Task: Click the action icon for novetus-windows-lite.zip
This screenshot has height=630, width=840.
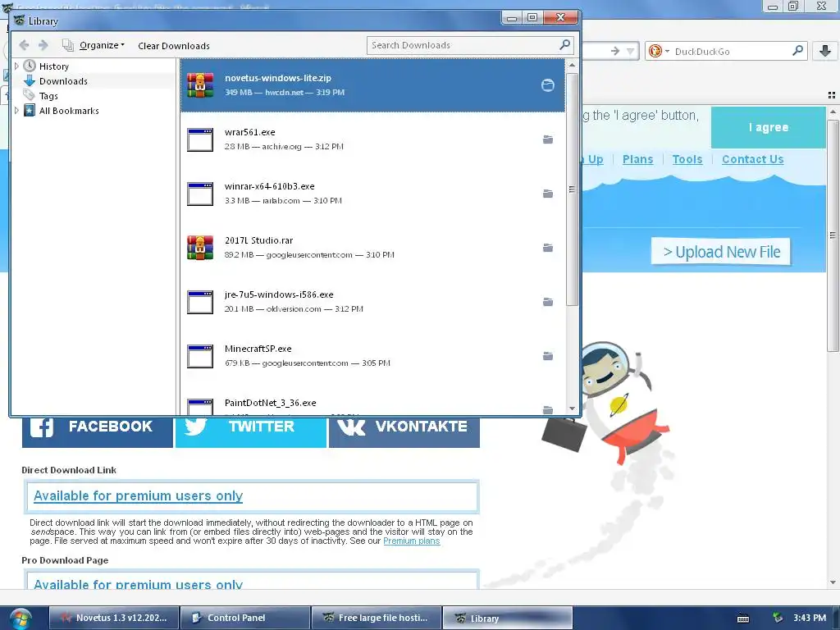Action: tap(547, 85)
